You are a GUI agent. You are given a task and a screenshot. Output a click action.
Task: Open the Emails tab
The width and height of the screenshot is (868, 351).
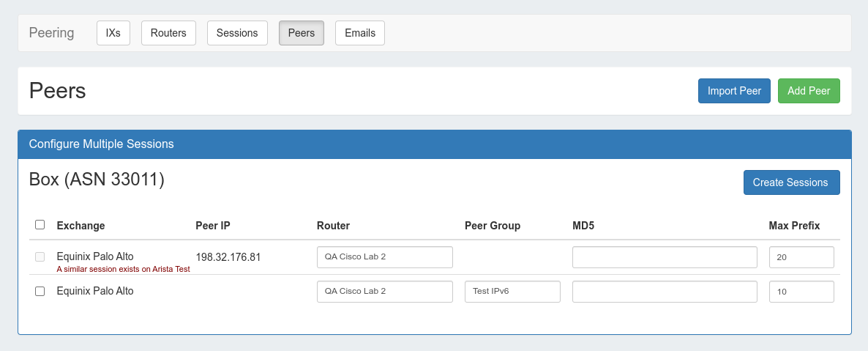360,33
